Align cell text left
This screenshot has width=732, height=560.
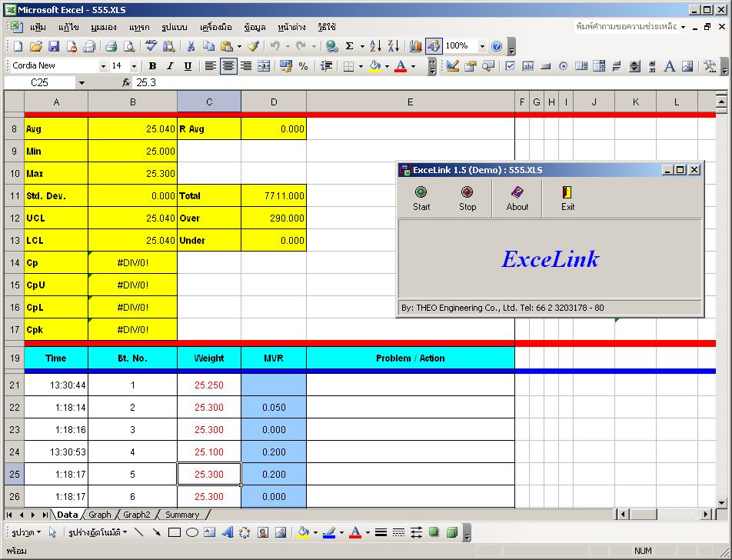210,66
